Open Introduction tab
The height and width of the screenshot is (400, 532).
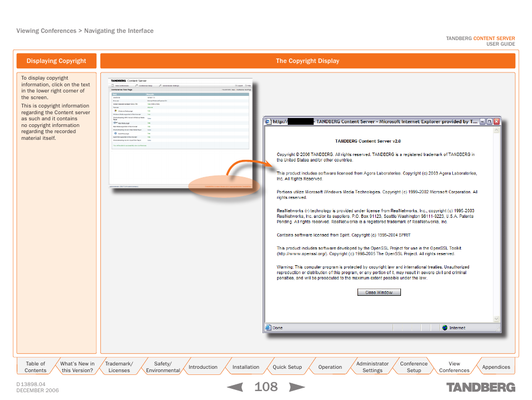(203, 367)
